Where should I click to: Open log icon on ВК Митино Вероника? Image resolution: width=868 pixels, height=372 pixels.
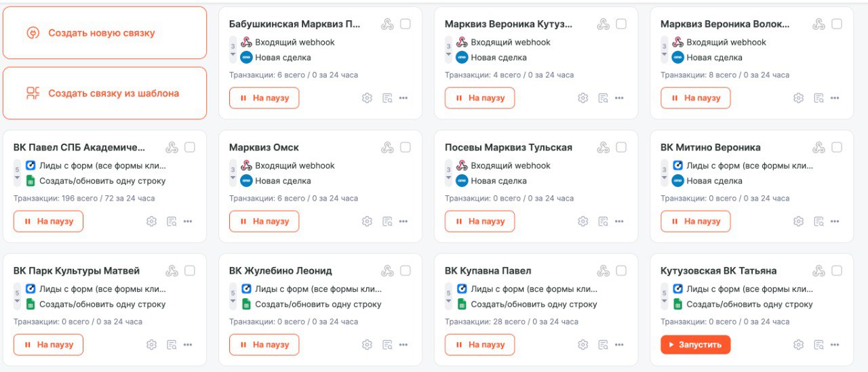pos(818,222)
